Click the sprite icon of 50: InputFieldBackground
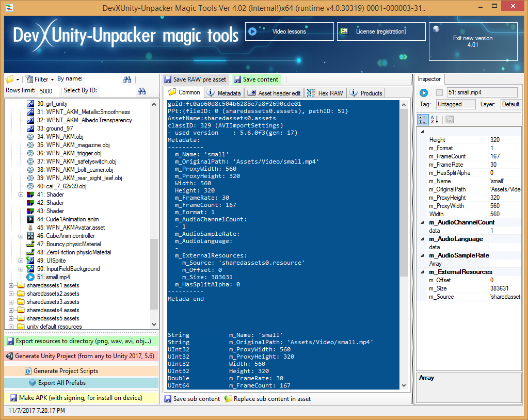 pos(30,268)
